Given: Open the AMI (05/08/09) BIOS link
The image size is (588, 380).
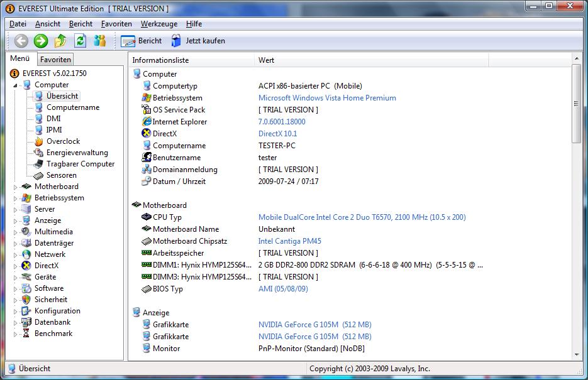Looking at the screenshot, I should pos(283,289).
